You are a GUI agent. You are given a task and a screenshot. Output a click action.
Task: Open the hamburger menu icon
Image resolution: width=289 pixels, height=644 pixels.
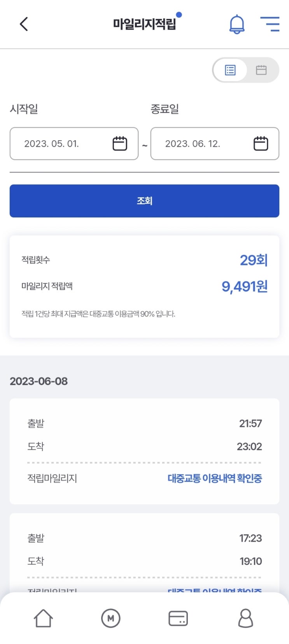click(x=270, y=24)
